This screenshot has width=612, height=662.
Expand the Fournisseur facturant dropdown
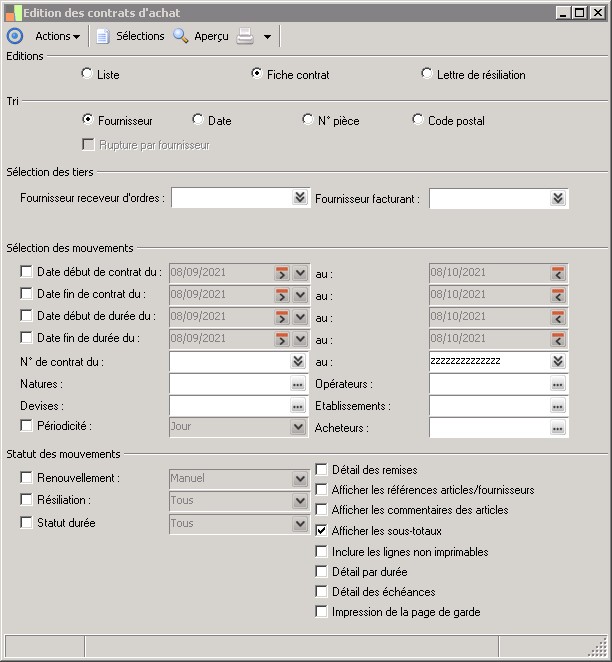pyautogui.click(x=558, y=198)
